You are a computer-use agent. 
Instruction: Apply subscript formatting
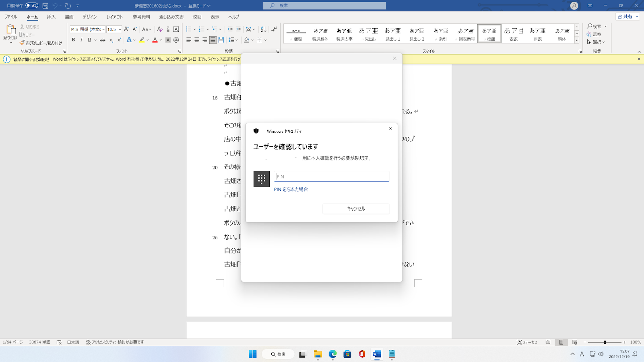tap(111, 40)
